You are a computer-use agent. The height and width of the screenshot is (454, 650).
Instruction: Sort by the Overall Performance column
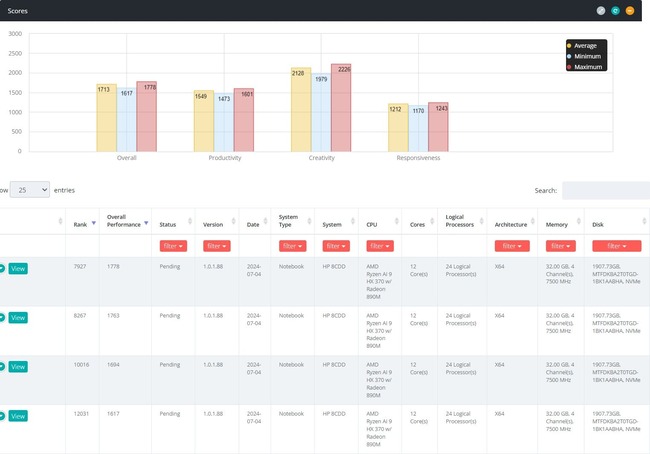pyautogui.click(x=146, y=223)
